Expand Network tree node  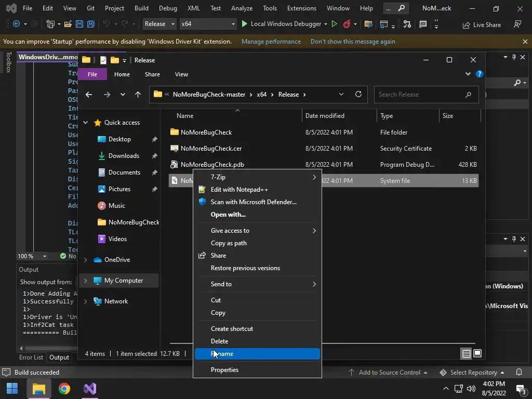[x=86, y=301]
